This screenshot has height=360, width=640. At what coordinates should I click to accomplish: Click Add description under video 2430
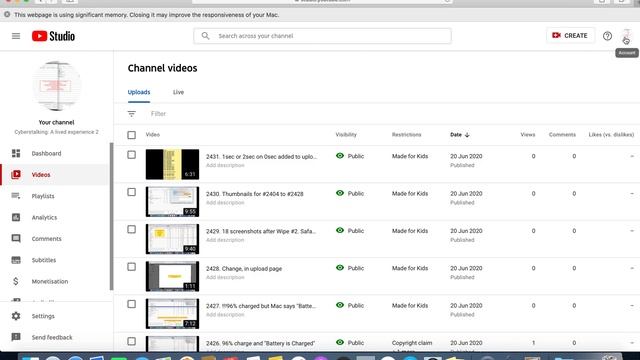(225, 203)
